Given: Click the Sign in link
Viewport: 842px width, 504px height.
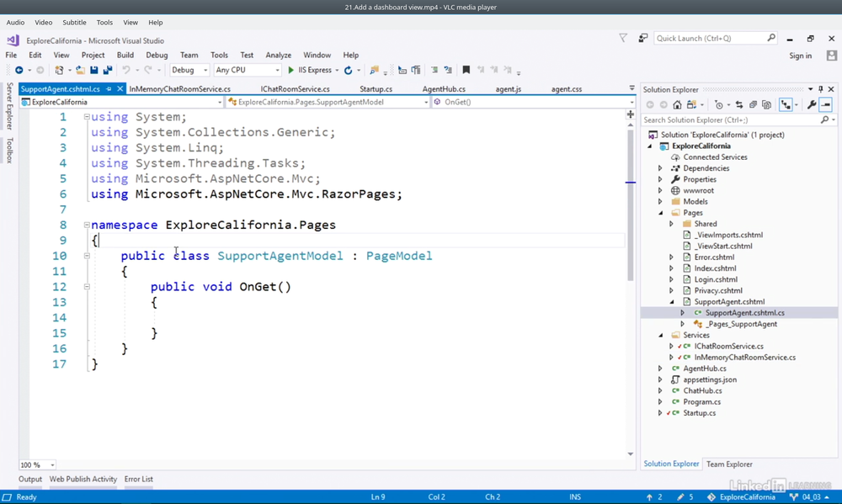Looking at the screenshot, I should [800, 56].
